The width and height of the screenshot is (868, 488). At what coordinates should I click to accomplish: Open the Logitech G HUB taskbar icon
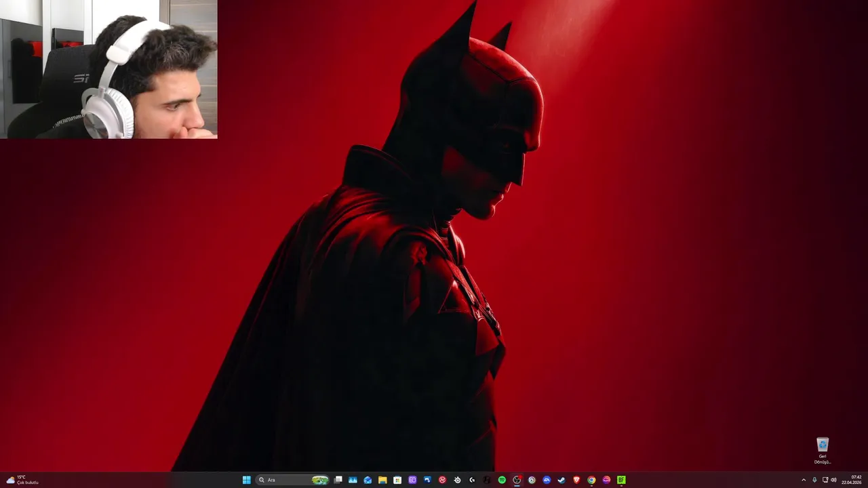click(x=472, y=480)
